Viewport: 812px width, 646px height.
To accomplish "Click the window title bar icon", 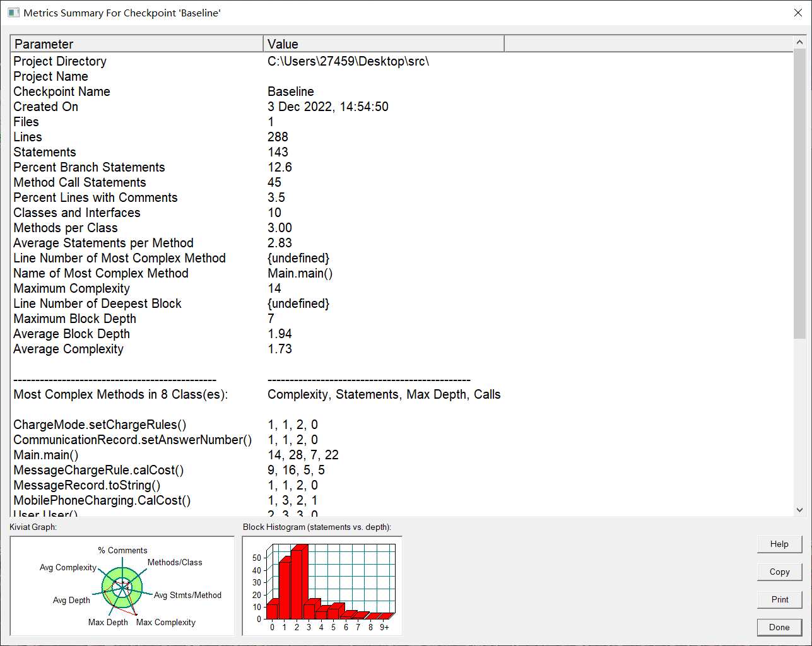I will [x=14, y=13].
